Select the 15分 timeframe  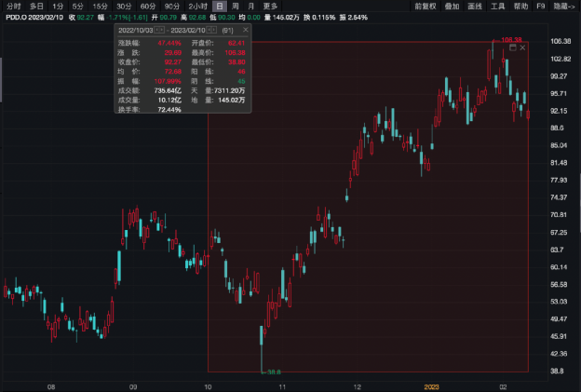pyautogui.click(x=101, y=6)
